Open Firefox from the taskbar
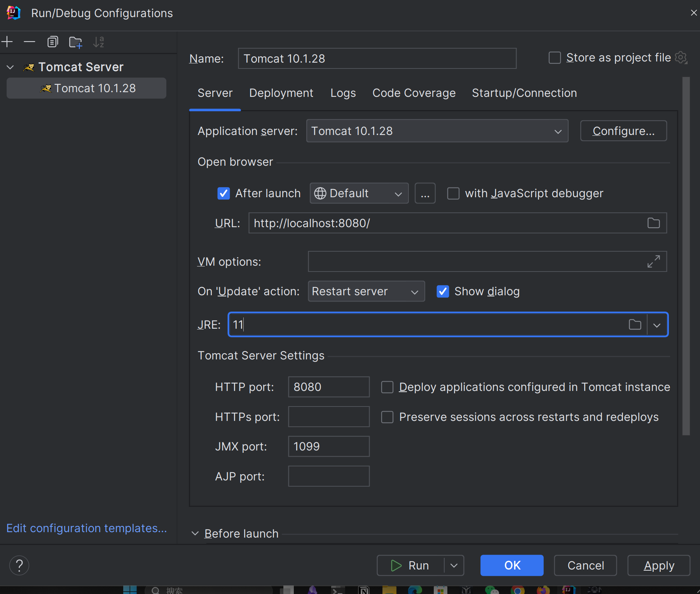This screenshot has height=594, width=700. pyautogui.click(x=543, y=590)
